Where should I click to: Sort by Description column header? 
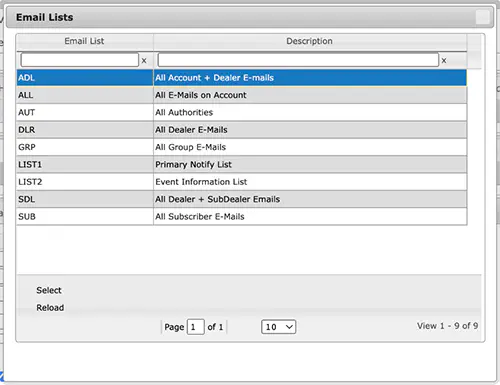point(310,41)
